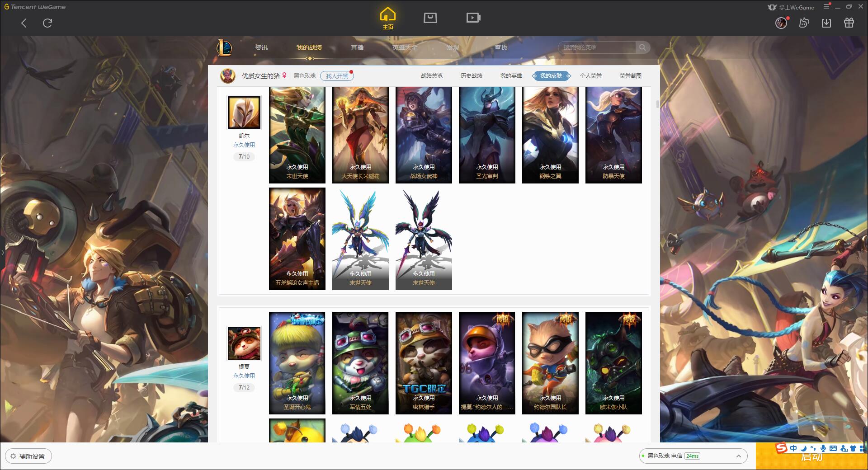Open the 大天使长米迦勒 skin card
The width and height of the screenshot is (868, 470).
(x=360, y=135)
